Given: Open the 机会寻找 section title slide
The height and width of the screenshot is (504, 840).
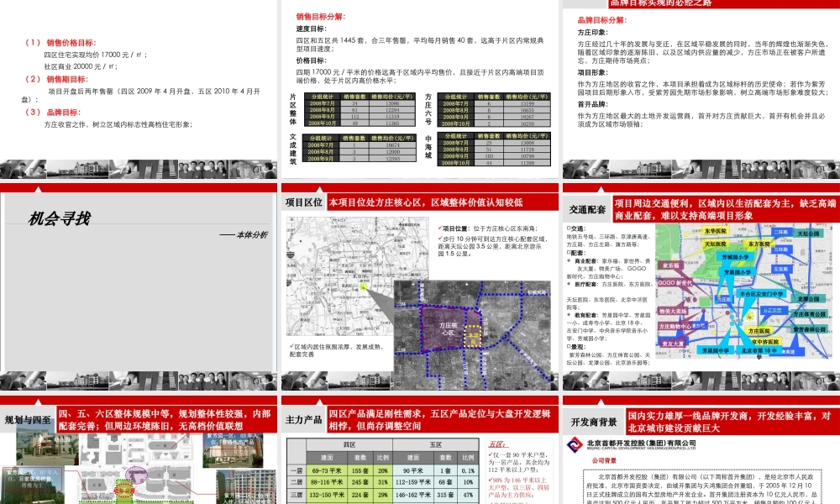Looking at the screenshot, I should click(139, 286).
